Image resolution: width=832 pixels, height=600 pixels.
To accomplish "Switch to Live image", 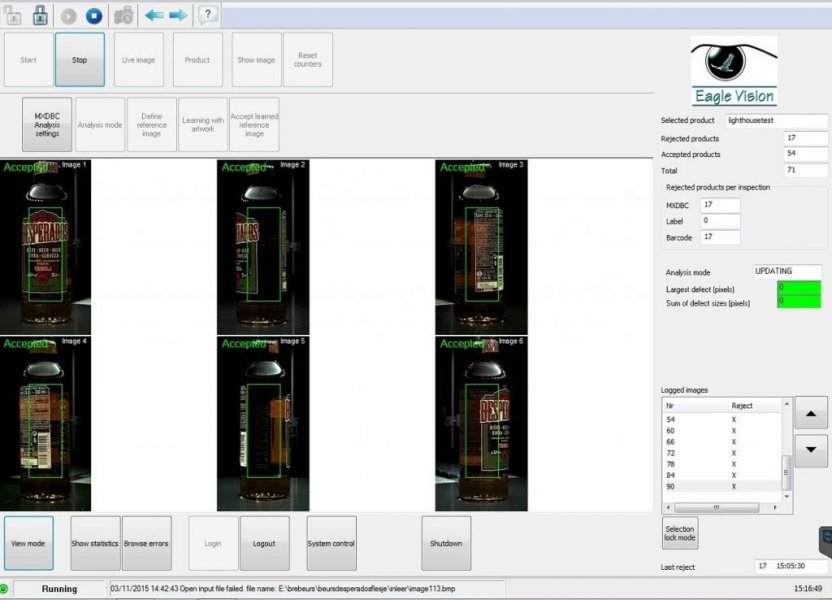I will coord(138,59).
